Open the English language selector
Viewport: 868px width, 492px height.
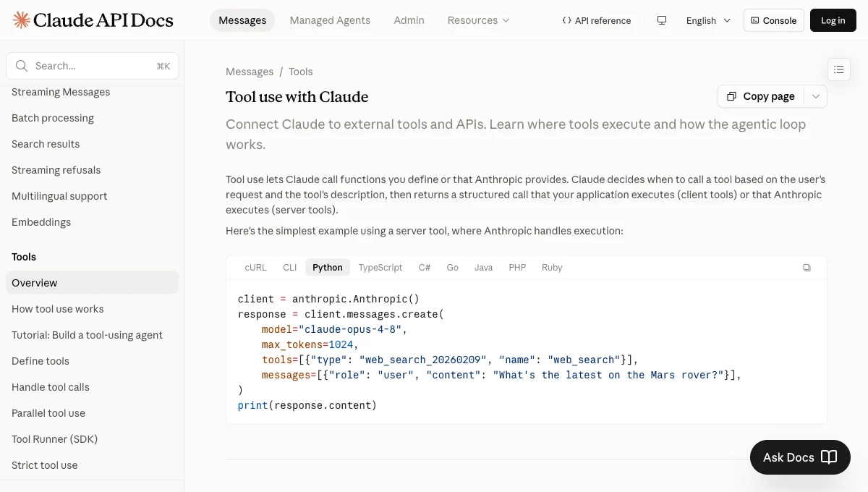708,20
